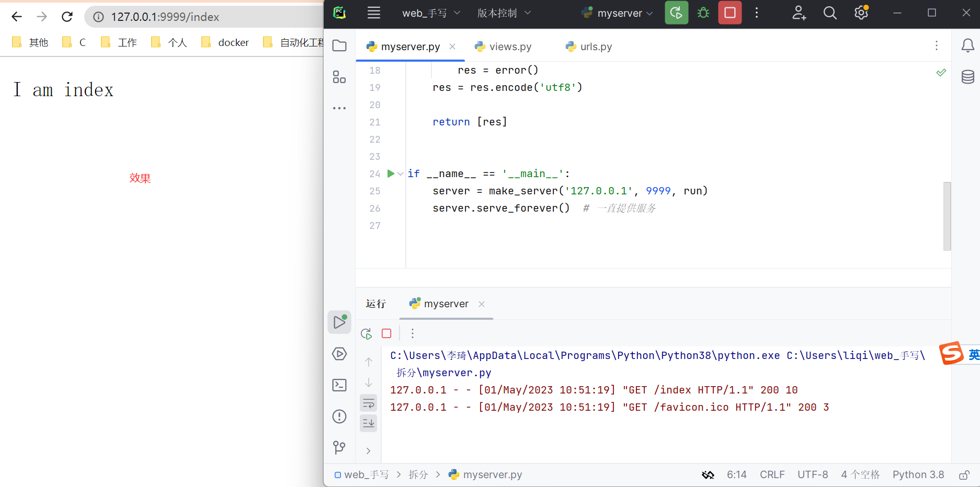The height and width of the screenshot is (487, 980).
Task: Open Code With Me user icon
Action: coord(799,13)
